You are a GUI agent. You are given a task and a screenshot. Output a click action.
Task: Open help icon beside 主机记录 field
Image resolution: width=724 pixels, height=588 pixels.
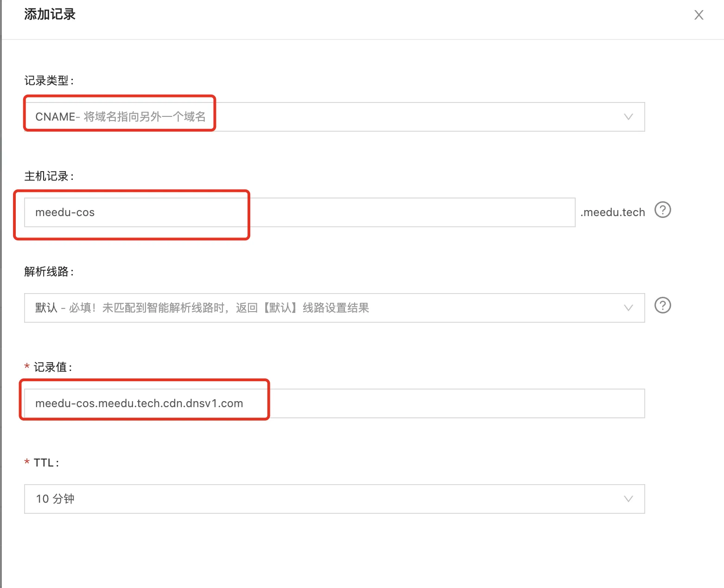[x=662, y=210]
